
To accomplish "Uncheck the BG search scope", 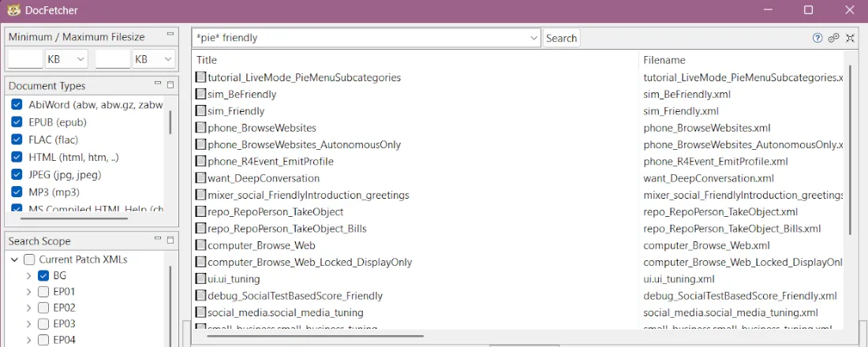I will pos(43,275).
